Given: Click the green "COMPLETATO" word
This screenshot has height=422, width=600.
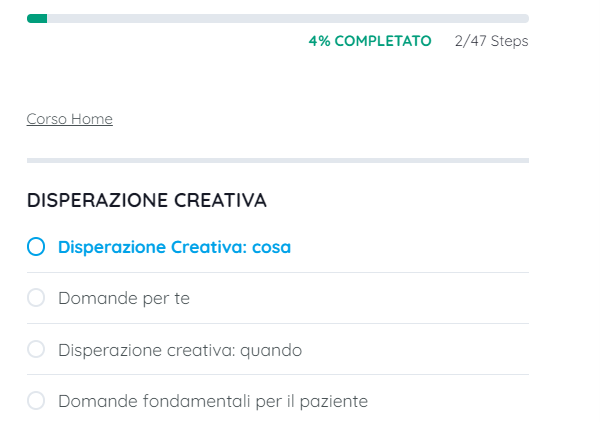Looking at the screenshot, I should [x=383, y=41].
